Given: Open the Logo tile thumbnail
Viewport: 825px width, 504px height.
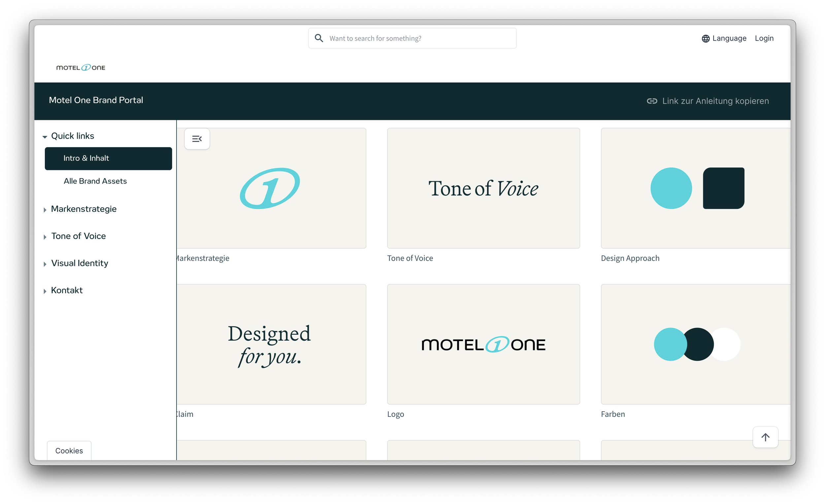Looking at the screenshot, I should [x=483, y=344].
